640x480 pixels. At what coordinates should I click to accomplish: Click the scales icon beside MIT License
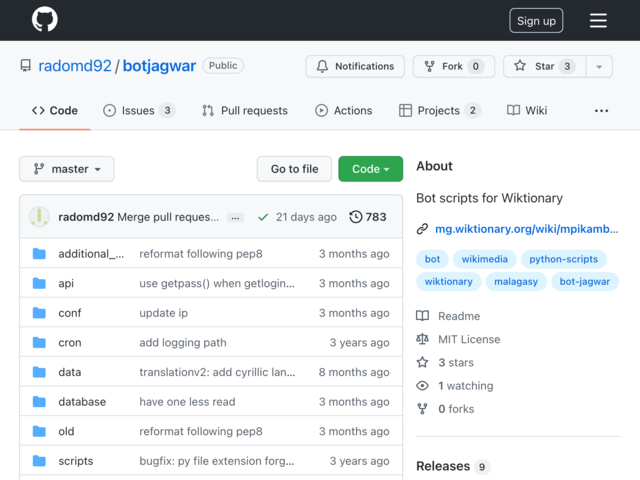(x=422, y=339)
